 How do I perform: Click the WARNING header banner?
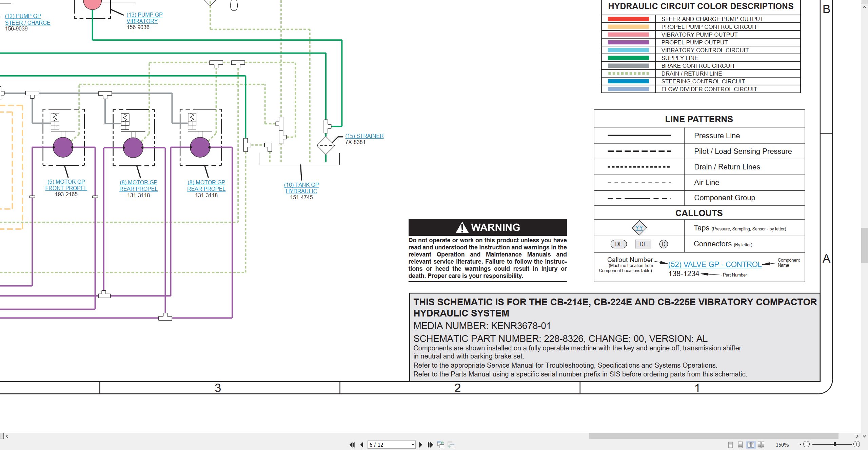pyautogui.click(x=488, y=227)
